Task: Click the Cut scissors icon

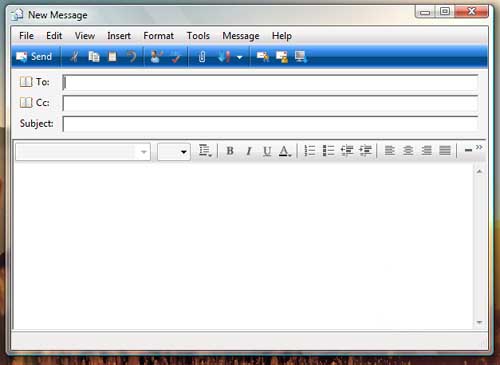Action: click(74, 57)
